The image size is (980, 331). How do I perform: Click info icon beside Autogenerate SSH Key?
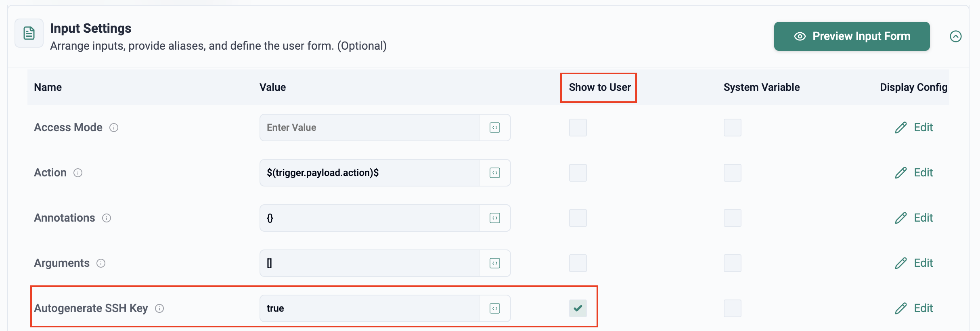[159, 308]
